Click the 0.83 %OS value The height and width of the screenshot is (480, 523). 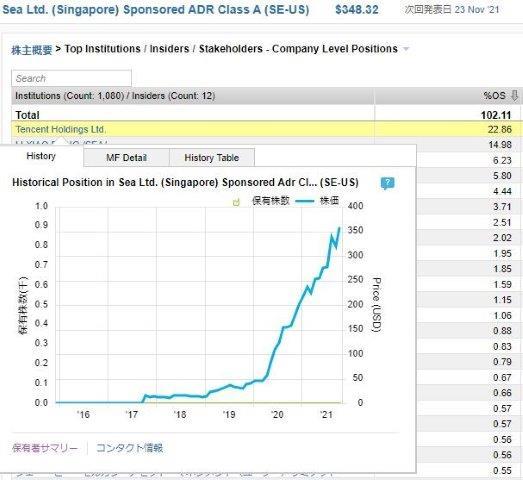click(502, 347)
